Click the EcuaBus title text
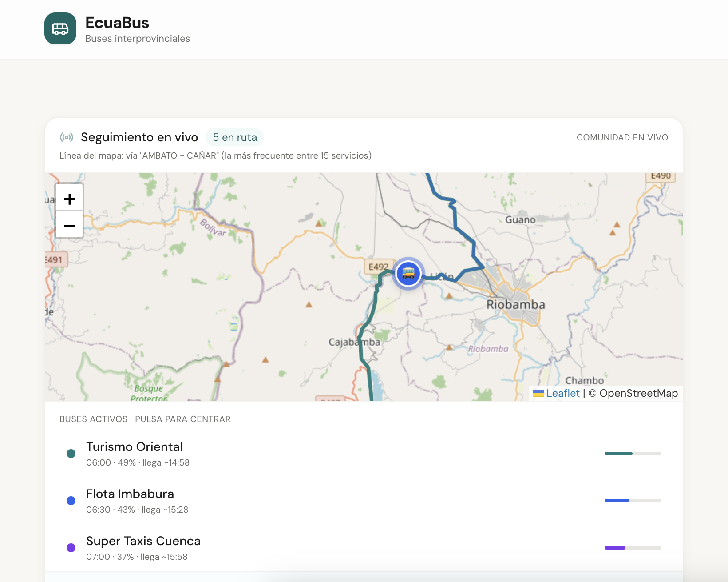This screenshot has height=582, width=728. 117,23
